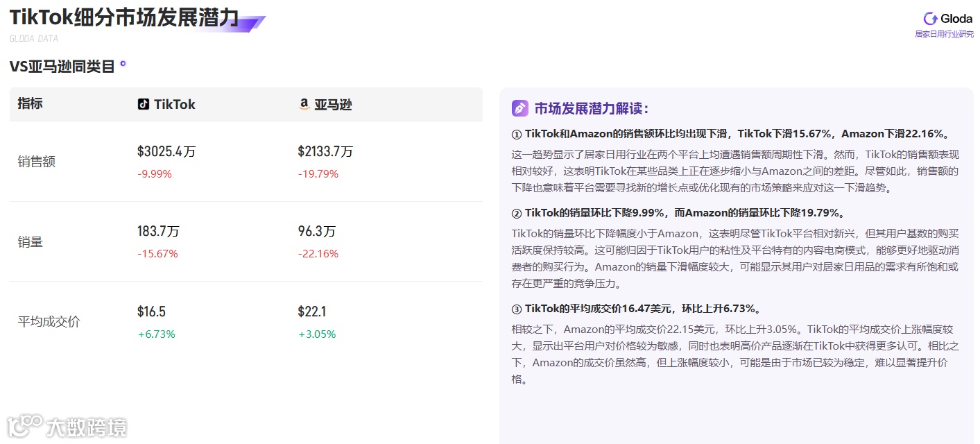The height and width of the screenshot is (444, 980).
Task: Click the small circle icon after VS亚马逊同类目
Action: (x=123, y=64)
